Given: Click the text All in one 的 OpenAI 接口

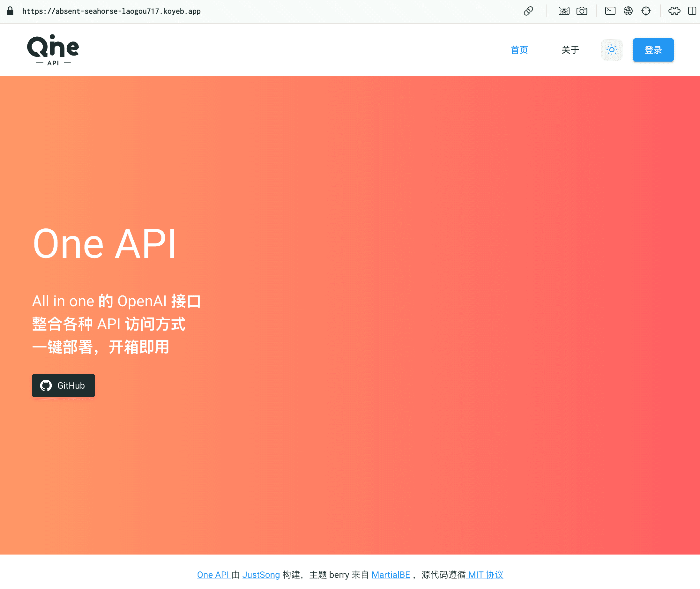Looking at the screenshot, I should (x=116, y=301).
